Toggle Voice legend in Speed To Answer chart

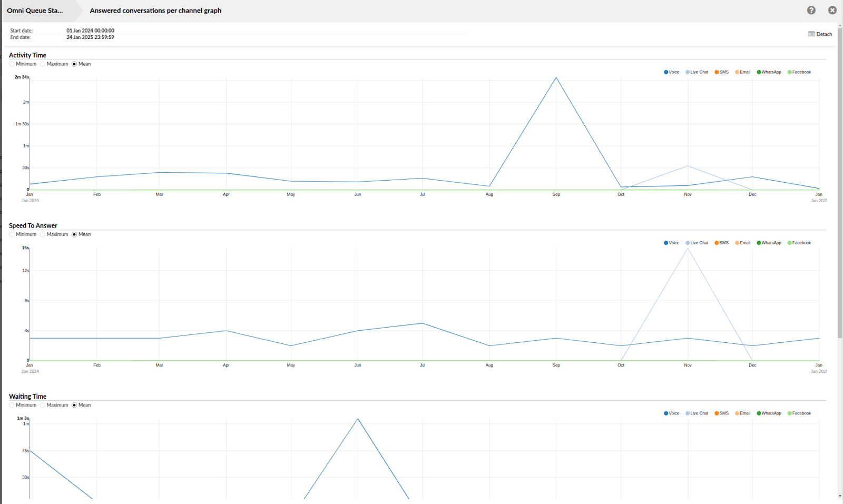pos(671,243)
